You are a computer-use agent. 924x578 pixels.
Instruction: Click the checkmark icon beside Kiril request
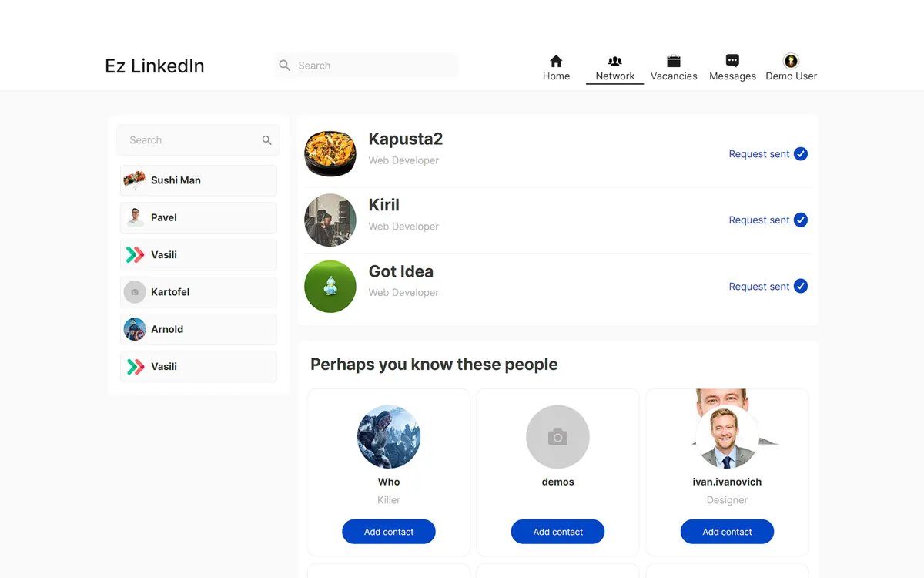click(x=801, y=220)
